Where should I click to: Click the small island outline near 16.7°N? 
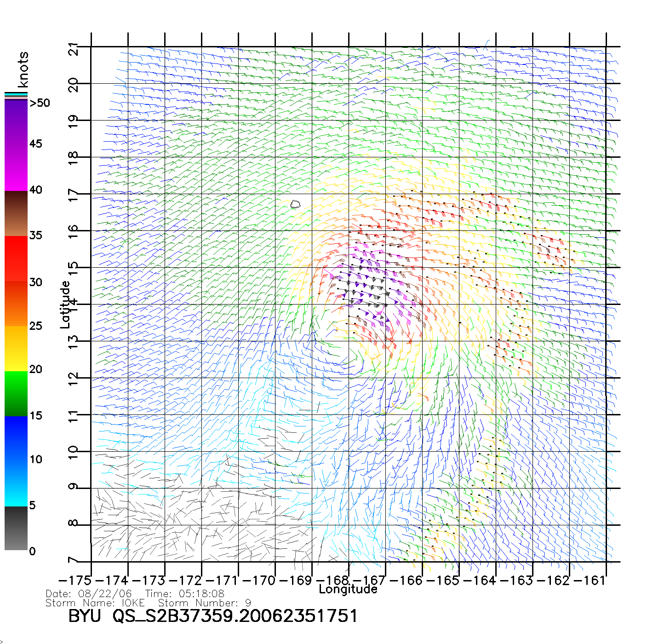[295, 204]
